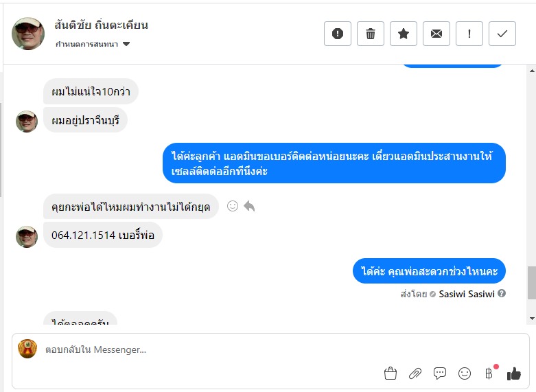This screenshot has width=536, height=392.
Task: Open the emoji picker in reply box
Action: coord(465,373)
